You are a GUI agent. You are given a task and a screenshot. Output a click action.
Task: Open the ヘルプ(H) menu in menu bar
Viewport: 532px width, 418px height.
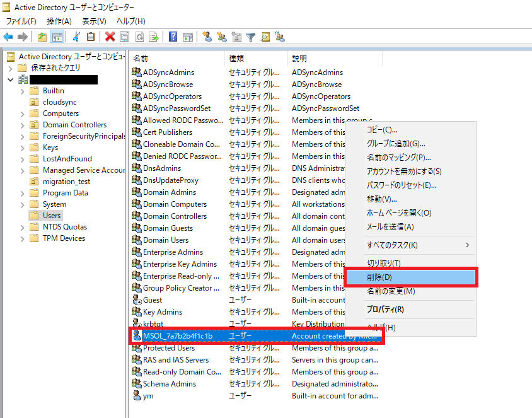click(x=130, y=21)
